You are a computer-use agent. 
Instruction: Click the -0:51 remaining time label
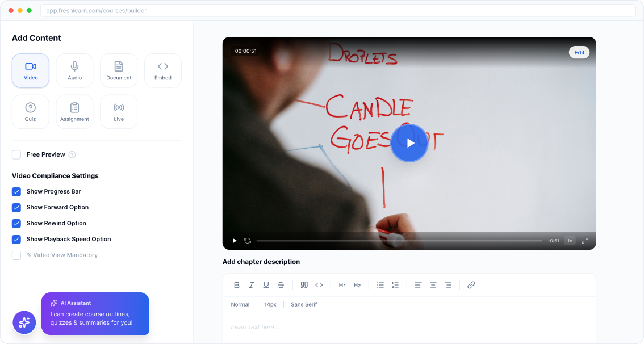pyautogui.click(x=554, y=241)
